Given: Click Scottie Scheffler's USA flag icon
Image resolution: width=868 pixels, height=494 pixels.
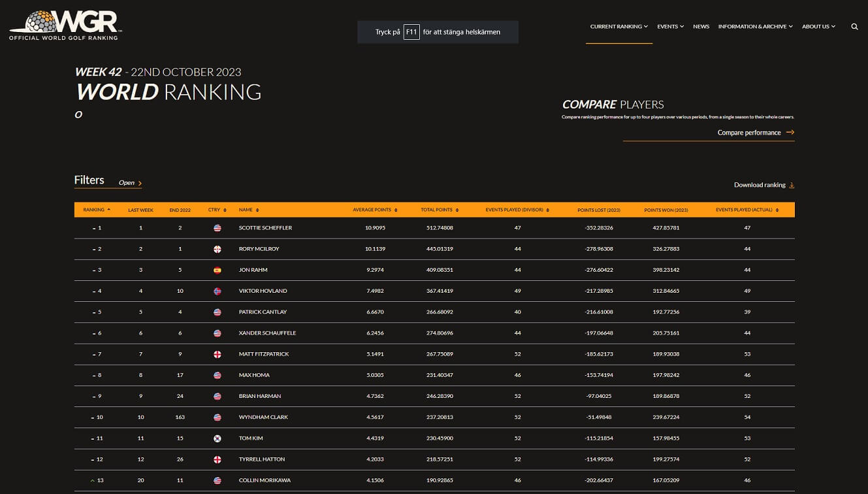Looking at the screenshot, I should click(217, 228).
